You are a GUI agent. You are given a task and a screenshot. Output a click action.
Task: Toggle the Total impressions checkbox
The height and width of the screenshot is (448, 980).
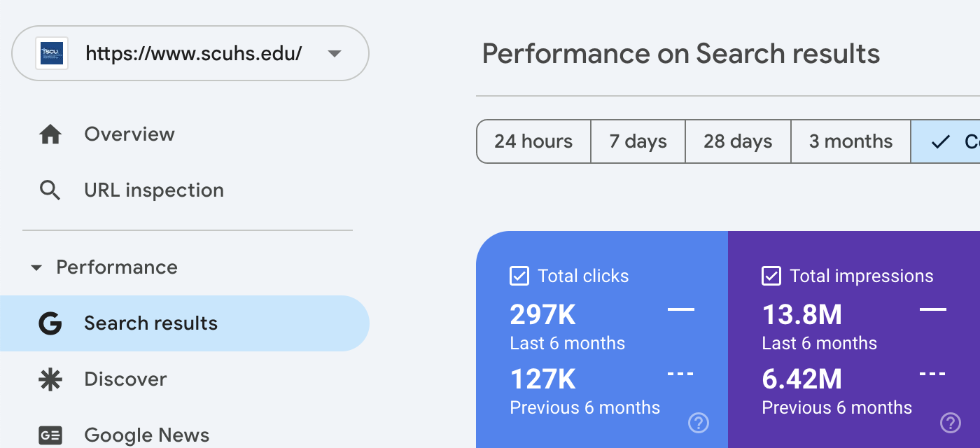771,276
